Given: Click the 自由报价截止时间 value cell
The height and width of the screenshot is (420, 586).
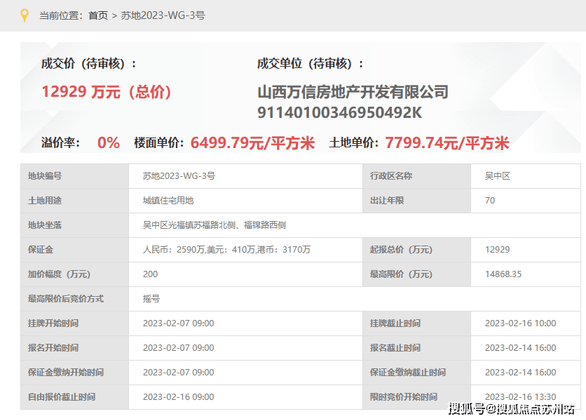Looking at the screenshot, I should 246,397.
